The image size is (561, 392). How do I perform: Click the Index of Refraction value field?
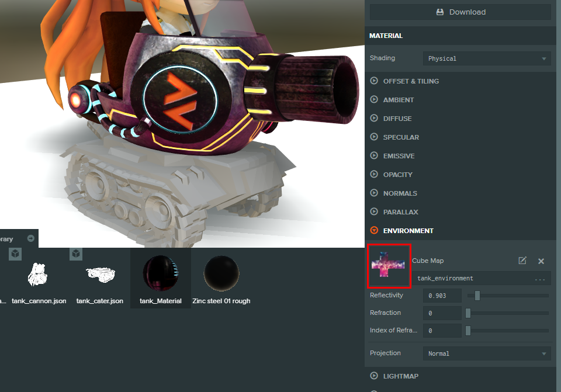(x=442, y=331)
